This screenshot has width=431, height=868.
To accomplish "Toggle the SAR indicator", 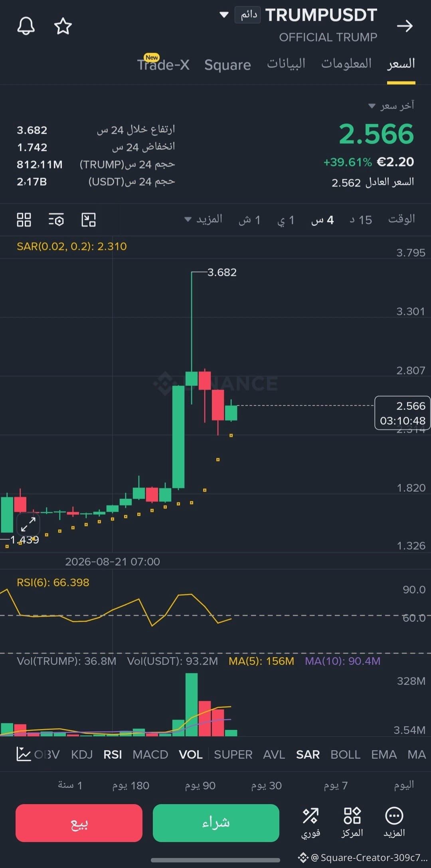I will tap(308, 754).
